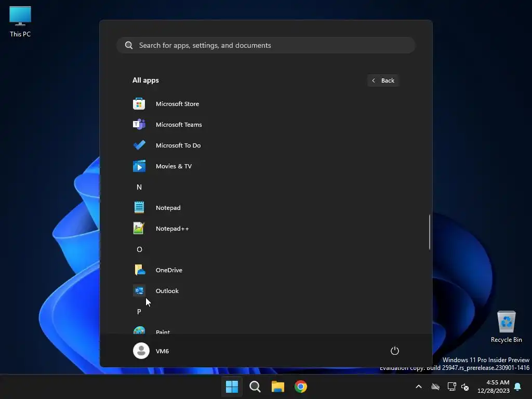532x399 pixels.
Task: Select the P letter group header
Action: [139, 312]
